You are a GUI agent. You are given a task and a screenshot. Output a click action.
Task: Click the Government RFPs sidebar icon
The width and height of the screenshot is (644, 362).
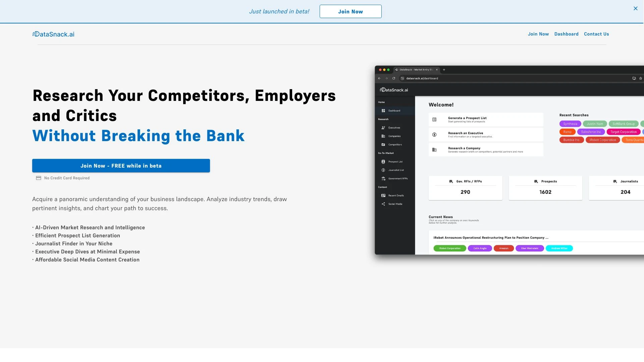pyautogui.click(x=383, y=179)
